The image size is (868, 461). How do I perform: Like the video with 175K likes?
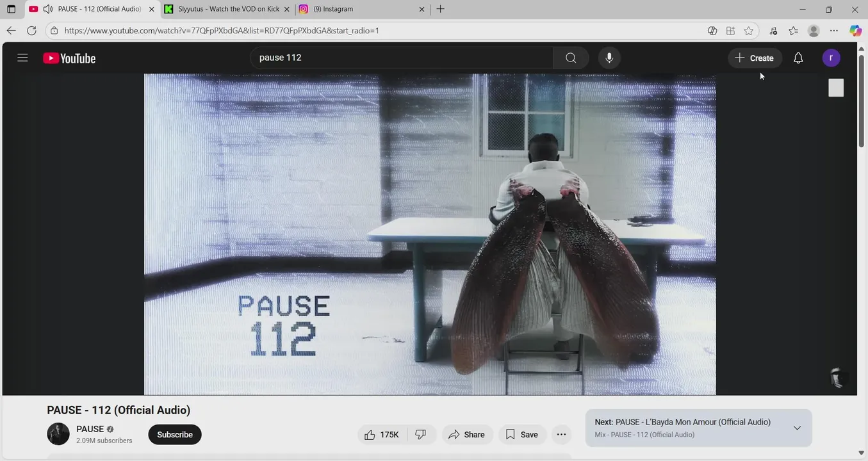pos(382,435)
